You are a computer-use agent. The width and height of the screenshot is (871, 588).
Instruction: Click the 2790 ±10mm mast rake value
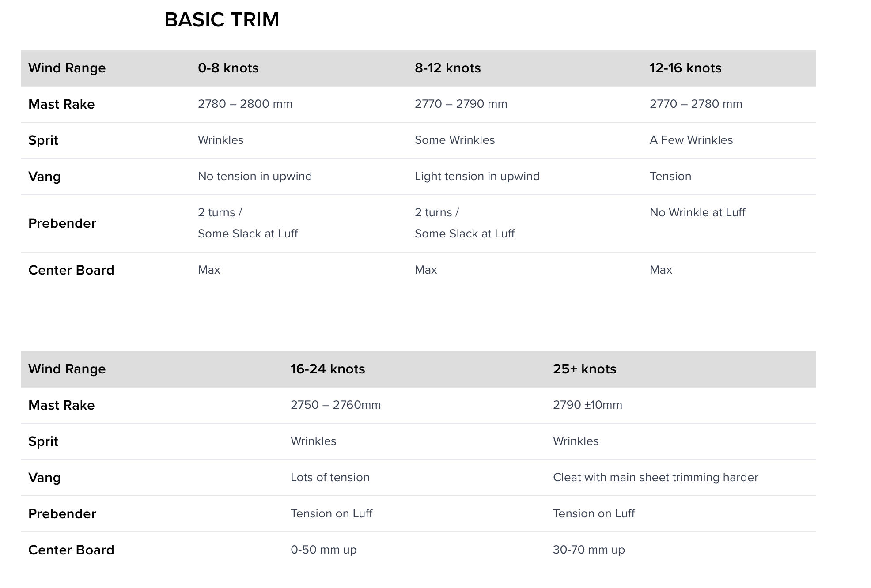(587, 405)
